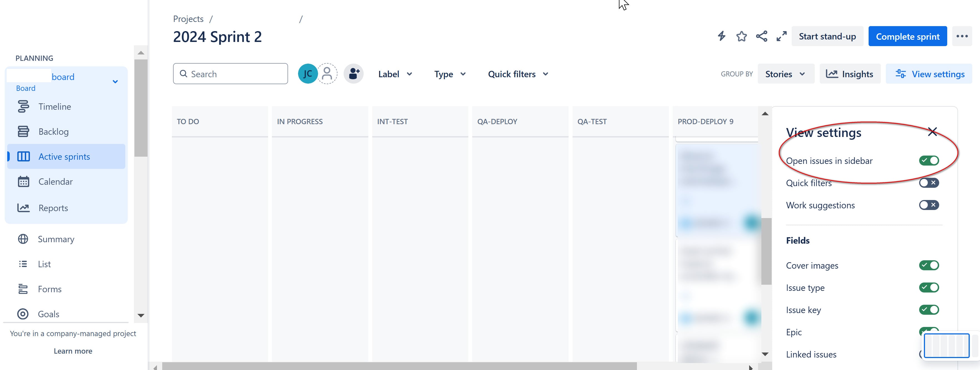The width and height of the screenshot is (980, 370).
Task: Click the Backlog sidebar icon
Action: click(23, 132)
